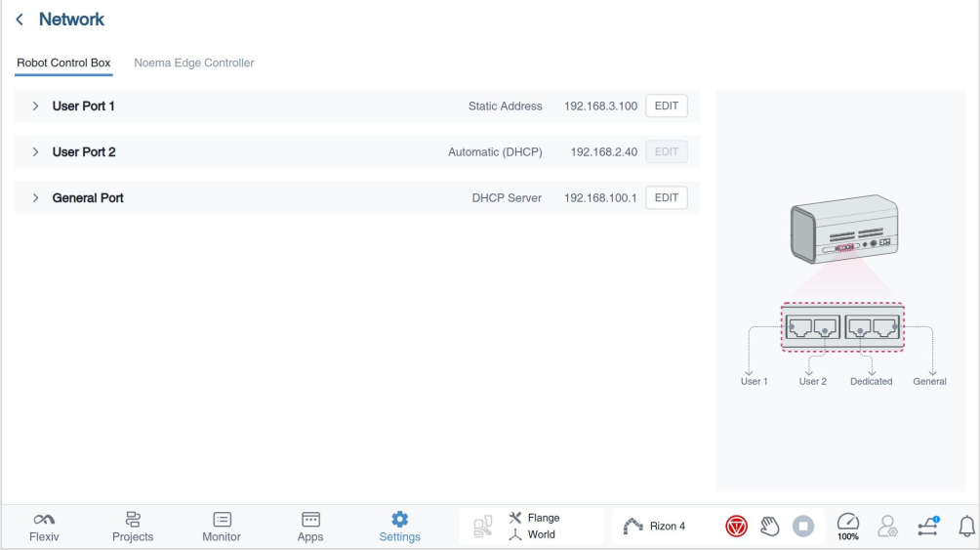Open the Monitor section

222,527
